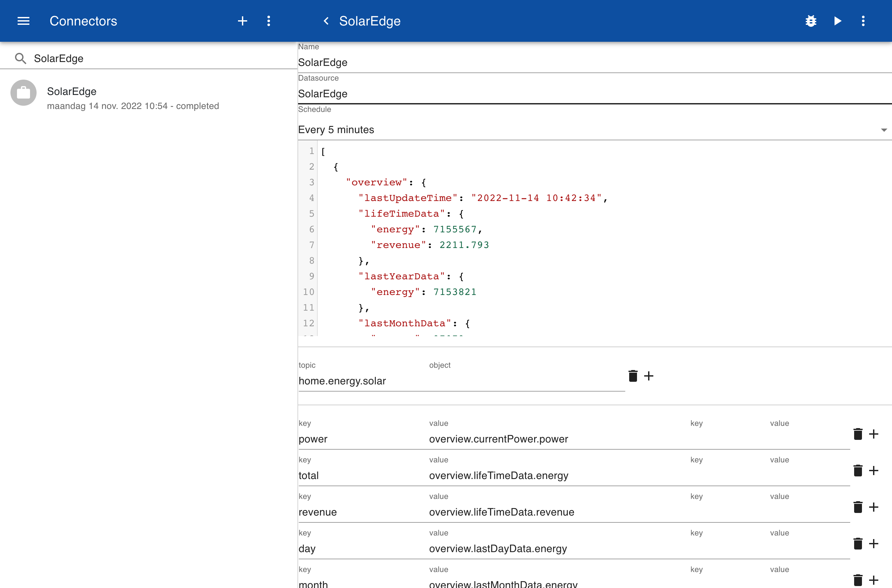Screen dimensions: 892x588
Task: Delete the month key mapping row
Action: (858, 580)
